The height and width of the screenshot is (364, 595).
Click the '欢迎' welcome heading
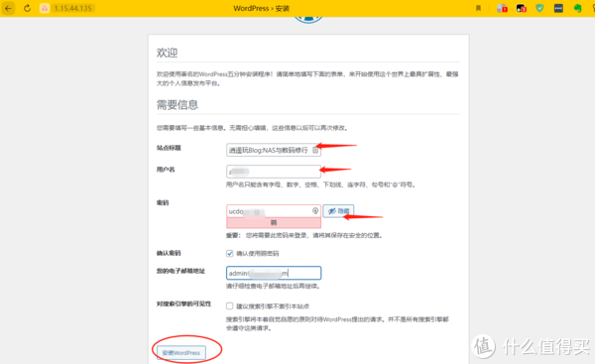tap(167, 53)
